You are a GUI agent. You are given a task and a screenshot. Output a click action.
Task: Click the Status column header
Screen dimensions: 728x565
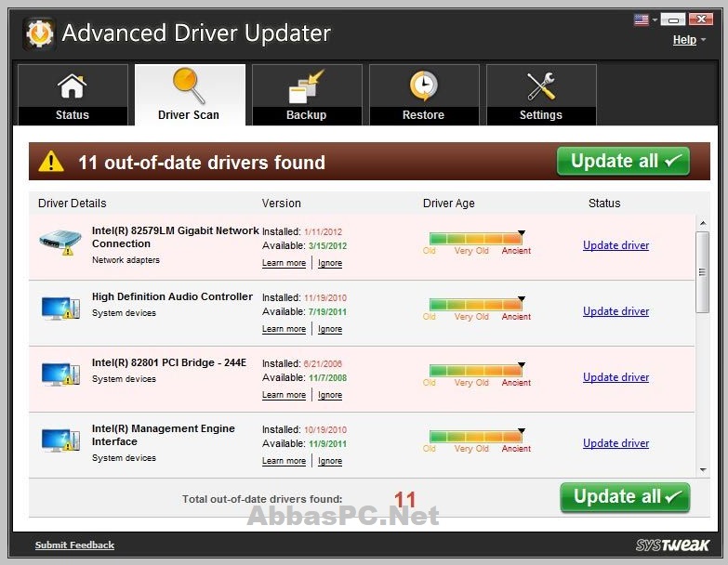coord(604,204)
